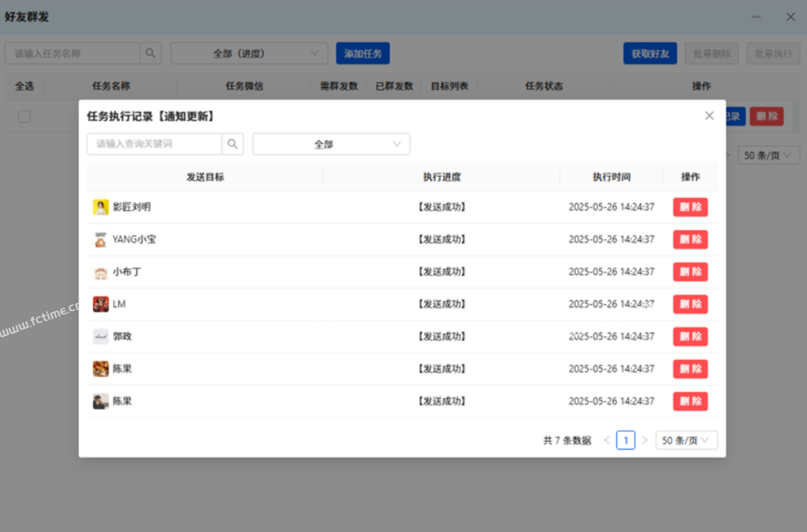Click the 添加任务 button
The height and width of the screenshot is (532, 807).
point(363,53)
